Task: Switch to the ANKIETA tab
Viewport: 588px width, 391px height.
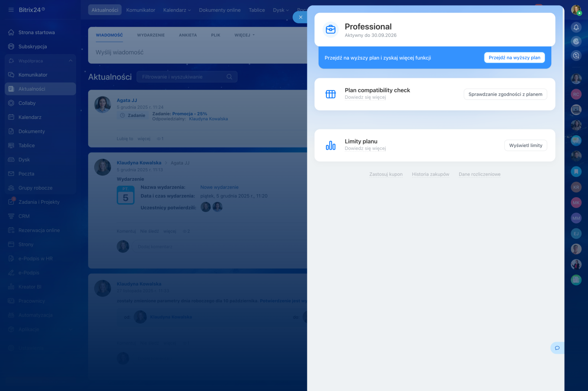Action: pos(188,35)
